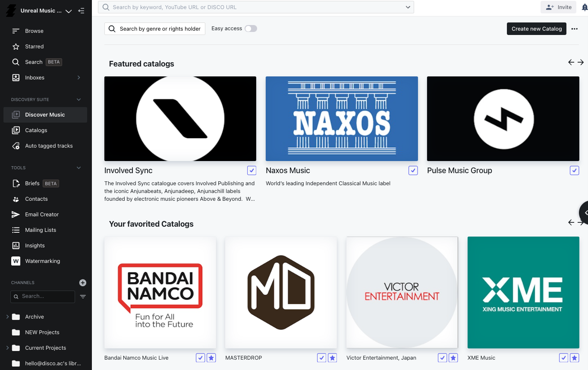Collapse the Tools section chevron
Viewport: 588px width, 370px height.
pos(79,168)
